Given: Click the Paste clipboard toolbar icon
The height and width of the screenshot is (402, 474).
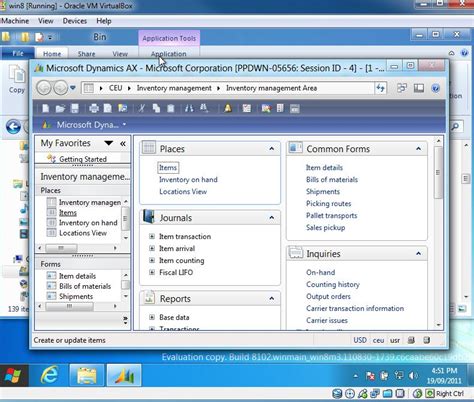Looking at the screenshot, I should (x=170, y=108).
